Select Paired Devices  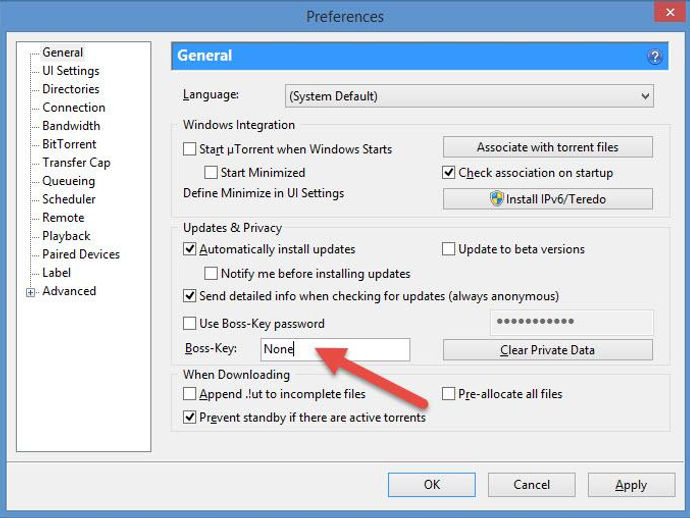[x=81, y=254]
